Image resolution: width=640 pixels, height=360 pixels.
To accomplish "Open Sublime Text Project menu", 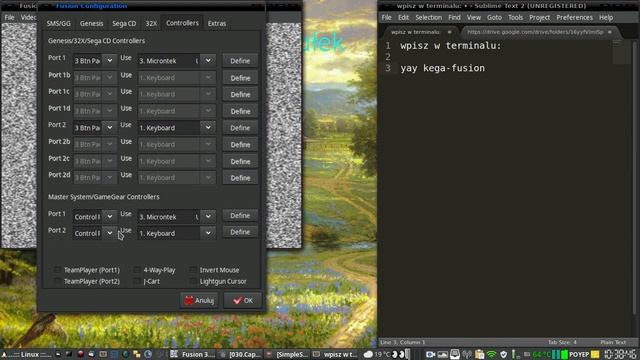I will coord(540,18).
